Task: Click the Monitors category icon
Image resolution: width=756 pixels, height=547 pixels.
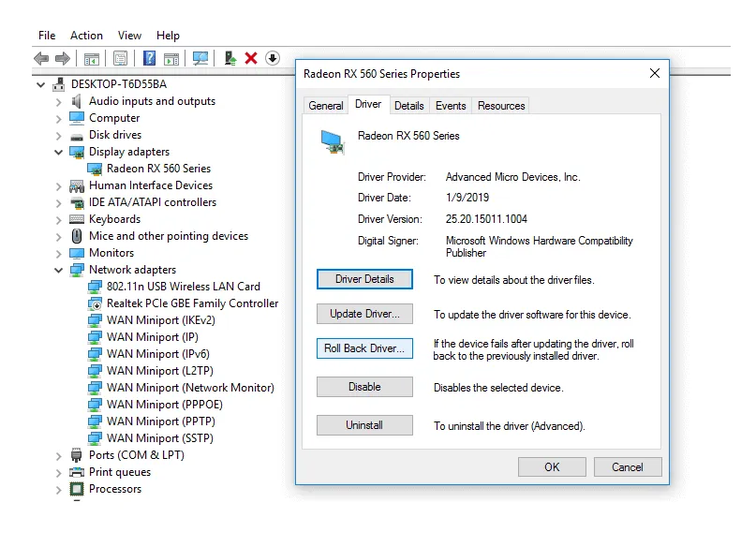Action: click(x=77, y=253)
